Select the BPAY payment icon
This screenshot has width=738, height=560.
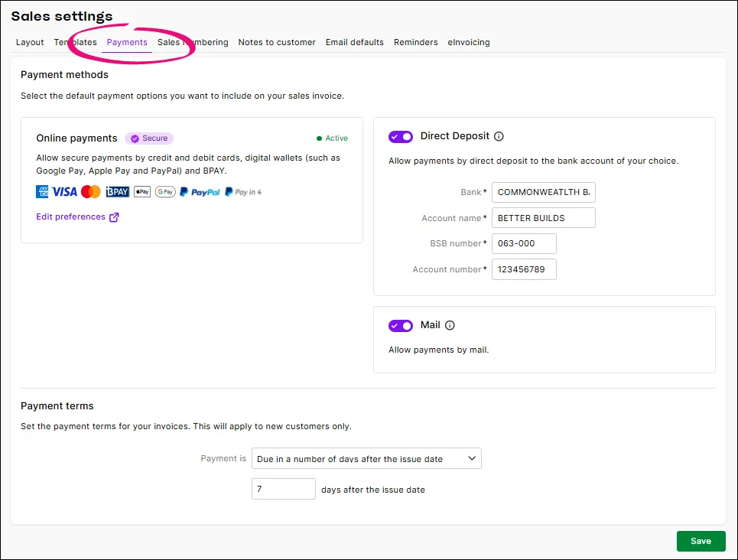(x=117, y=191)
